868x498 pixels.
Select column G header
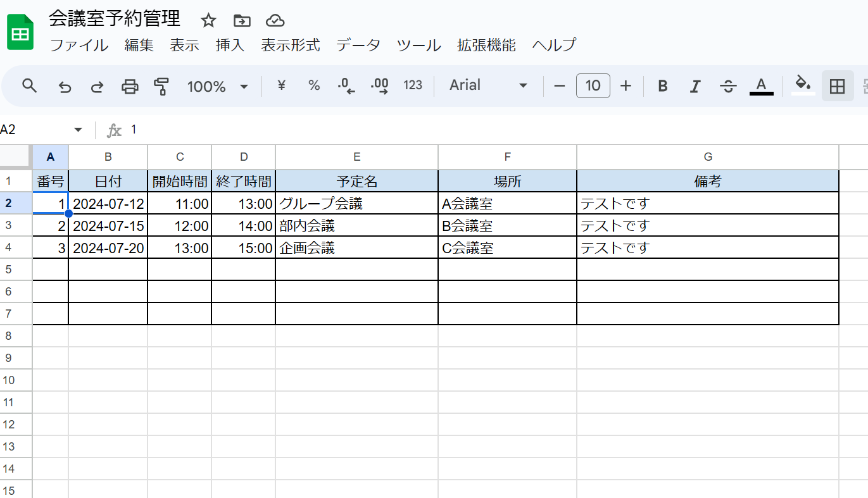[x=708, y=157]
